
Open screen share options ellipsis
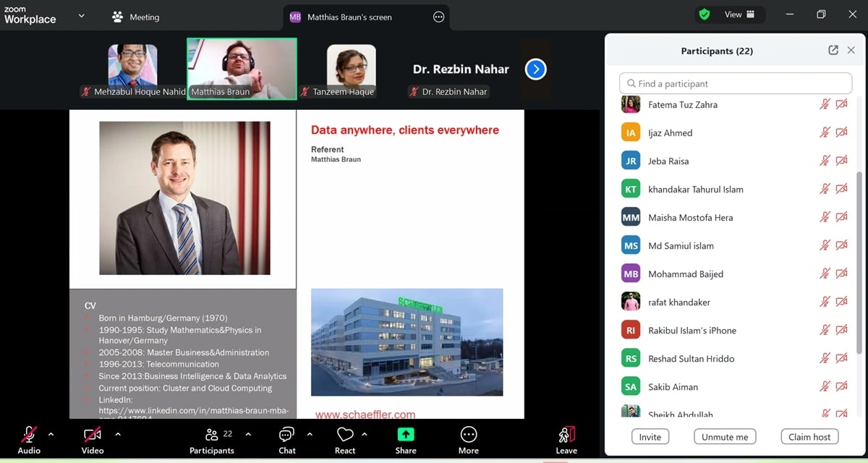(x=438, y=17)
